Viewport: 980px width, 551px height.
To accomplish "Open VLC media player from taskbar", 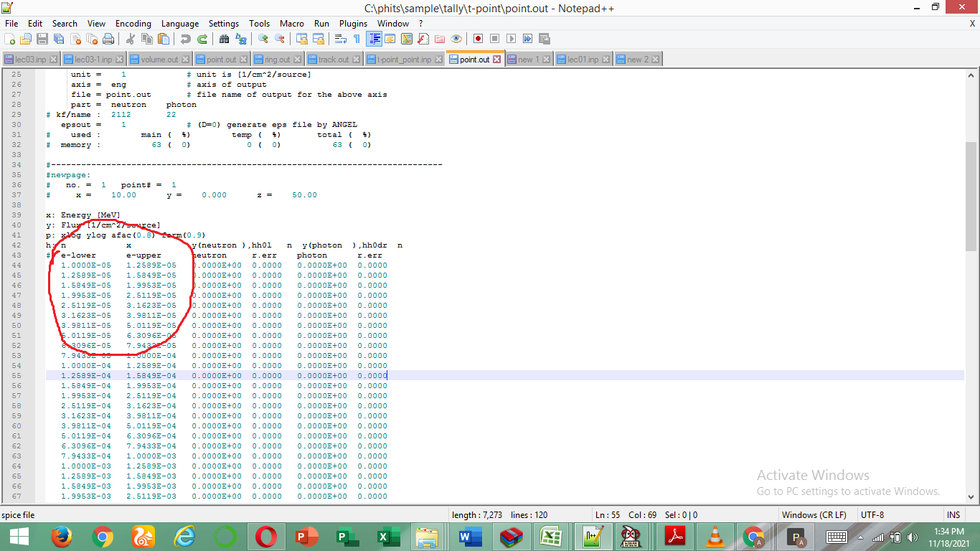I will click(x=715, y=537).
